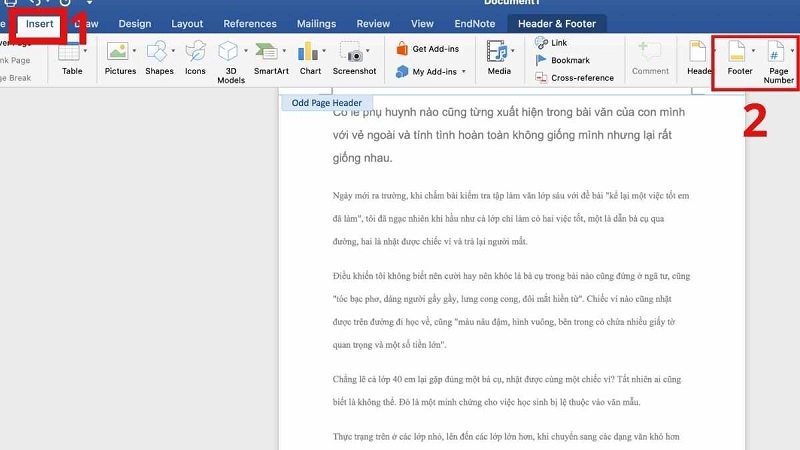The height and width of the screenshot is (450, 800).
Task: Take a Screenshot via ribbon
Action: click(354, 57)
